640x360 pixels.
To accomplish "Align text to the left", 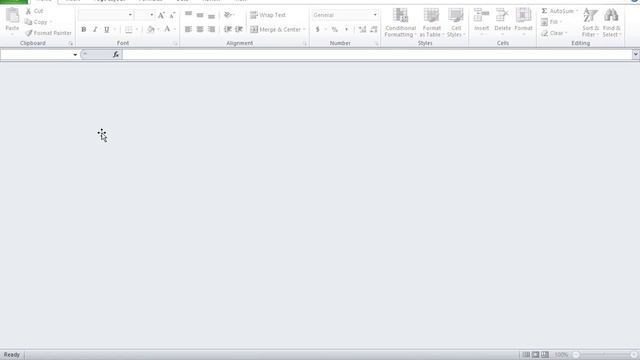I will click(188, 29).
